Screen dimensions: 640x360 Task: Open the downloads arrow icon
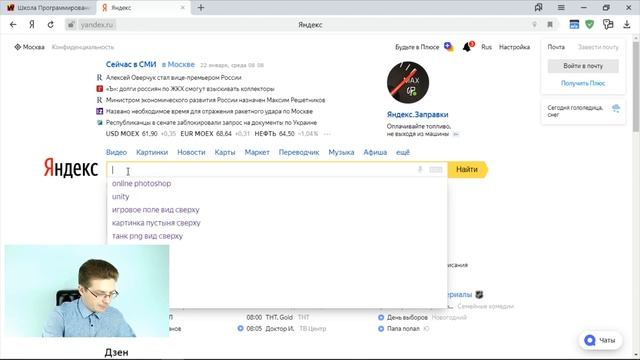click(x=627, y=24)
